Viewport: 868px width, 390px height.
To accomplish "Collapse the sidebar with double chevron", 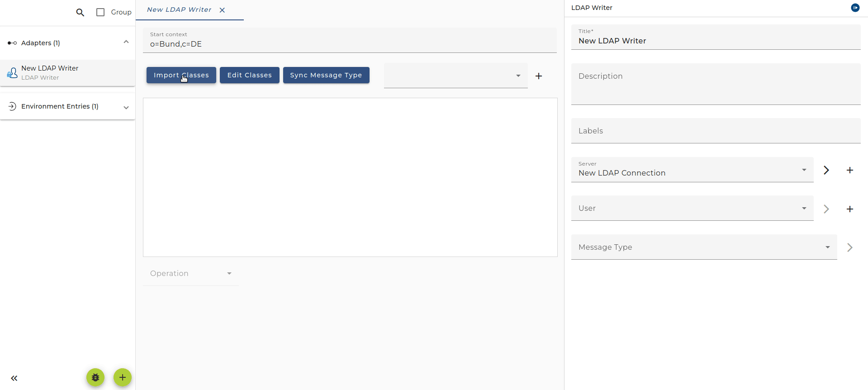I will coord(14,378).
